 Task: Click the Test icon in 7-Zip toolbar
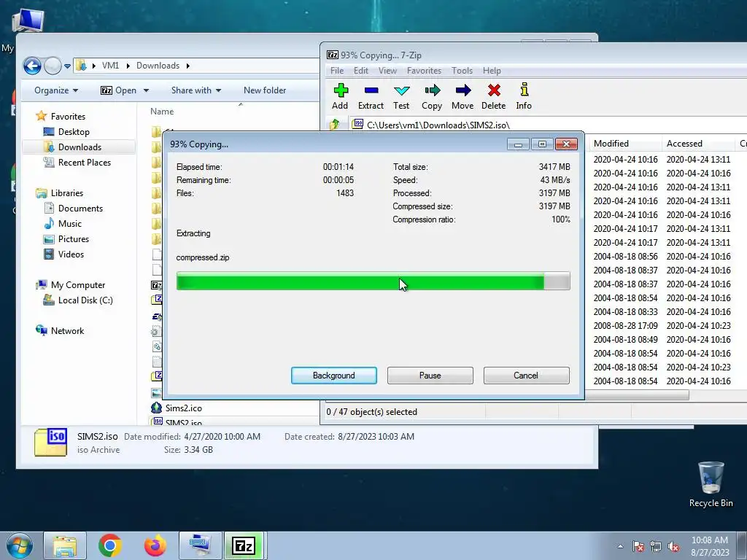click(402, 90)
